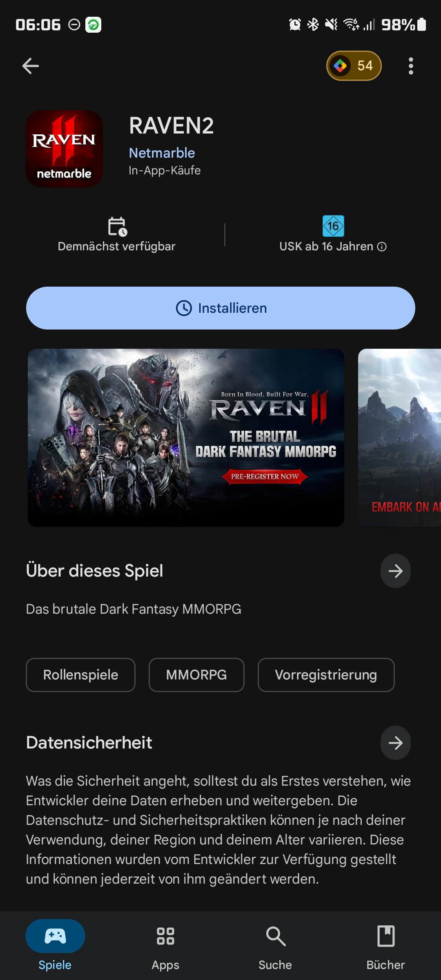
Task: Tap the RAVEN2 app icon
Action: point(65,149)
